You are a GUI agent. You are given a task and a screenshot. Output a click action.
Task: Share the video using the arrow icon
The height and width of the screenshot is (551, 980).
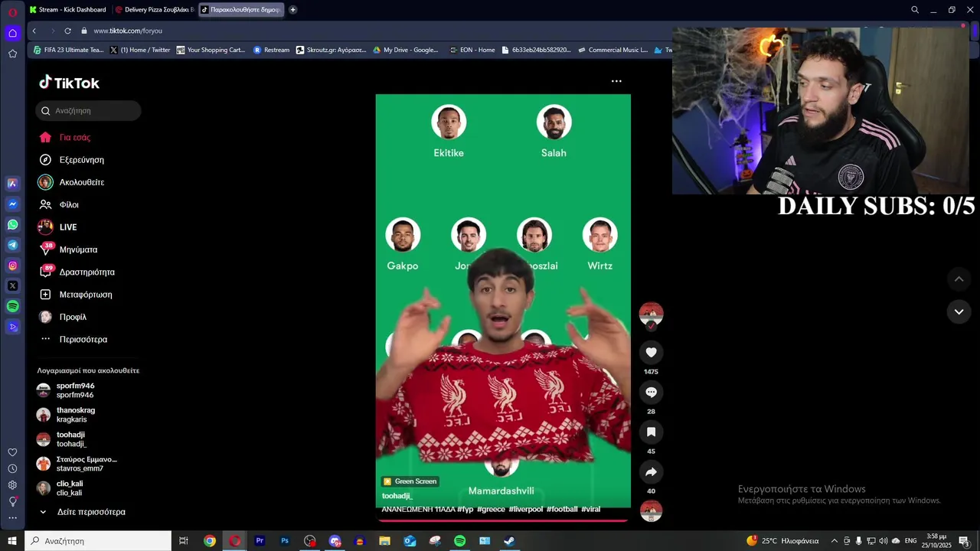point(651,471)
